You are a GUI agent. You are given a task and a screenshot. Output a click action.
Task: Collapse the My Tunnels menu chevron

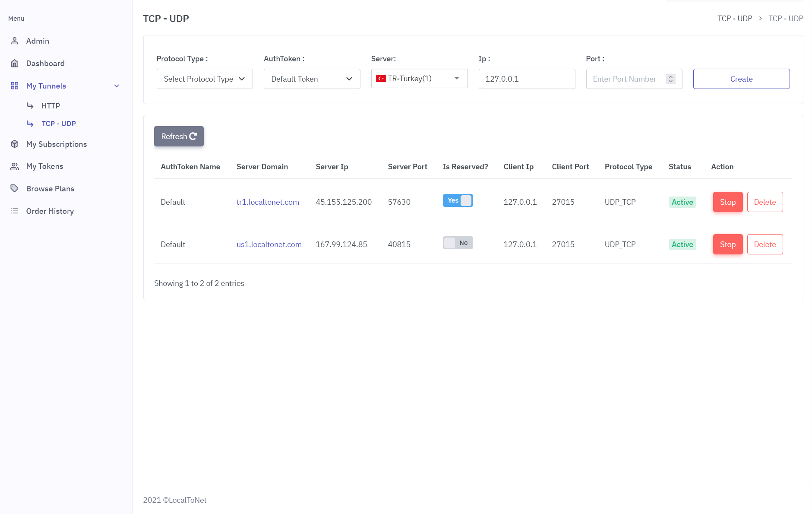117,86
